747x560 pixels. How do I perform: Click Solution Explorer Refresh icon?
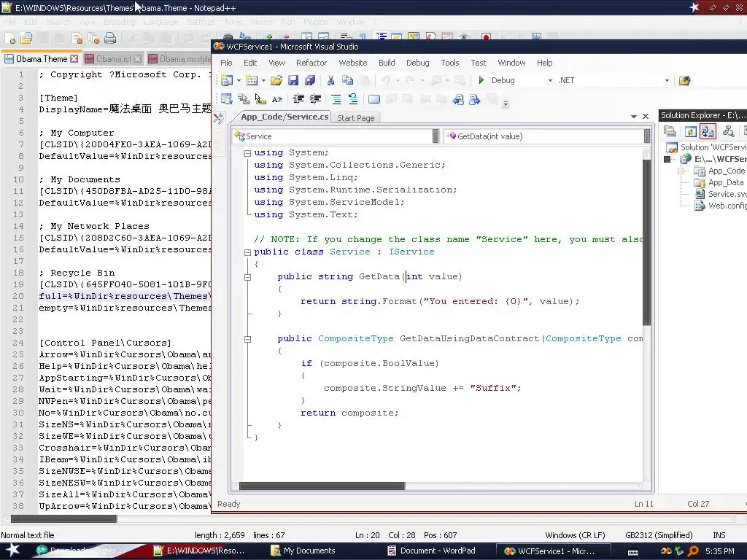[690, 131]
